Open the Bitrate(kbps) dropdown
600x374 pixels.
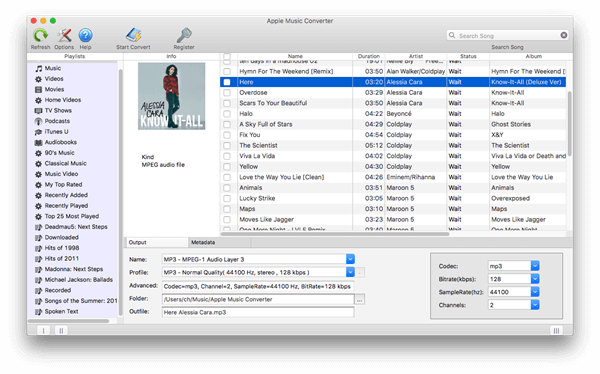[535, 279]
